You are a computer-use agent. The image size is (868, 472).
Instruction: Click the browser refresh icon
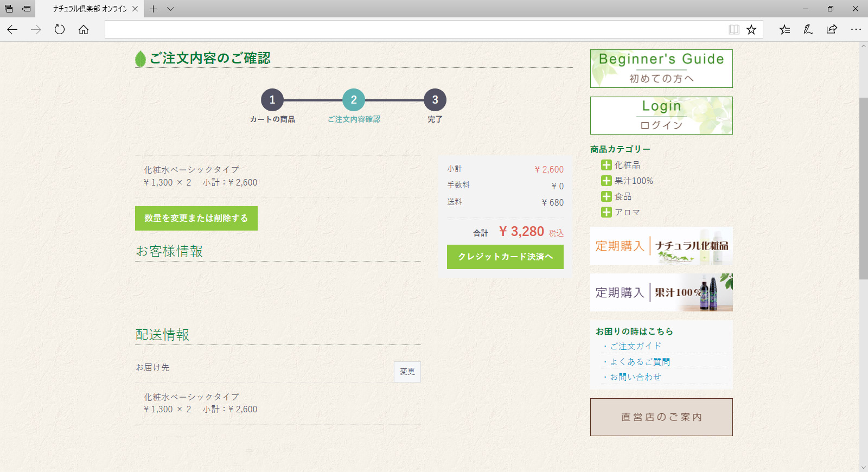[60, 29]
